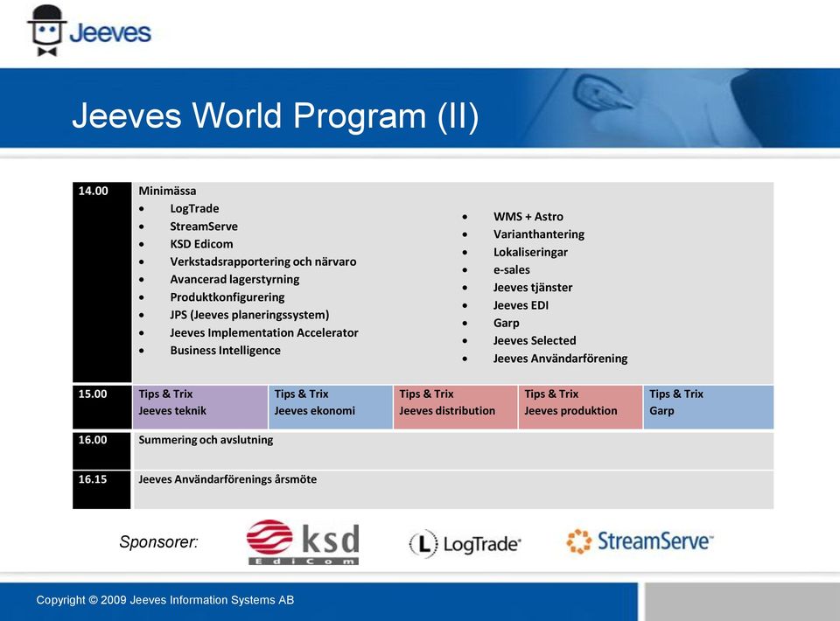Click 'Avancerad lagerstyrning' item

click(234, 280)
